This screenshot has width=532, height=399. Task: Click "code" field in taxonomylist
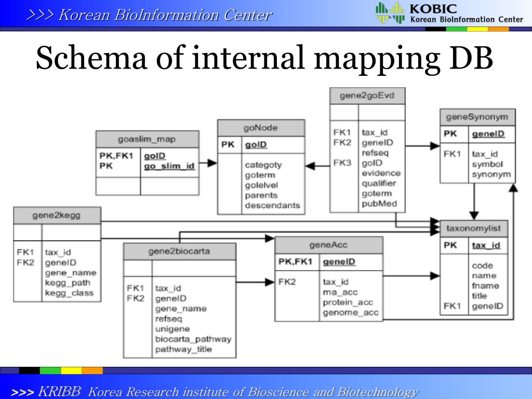click(483, 265)
